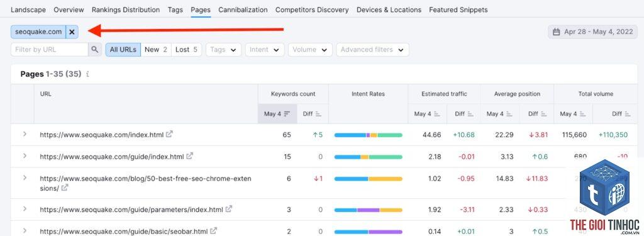Expand the guide/basic/seobar.html row
This screenshot has width=644, height=236.
coord(25,231)
